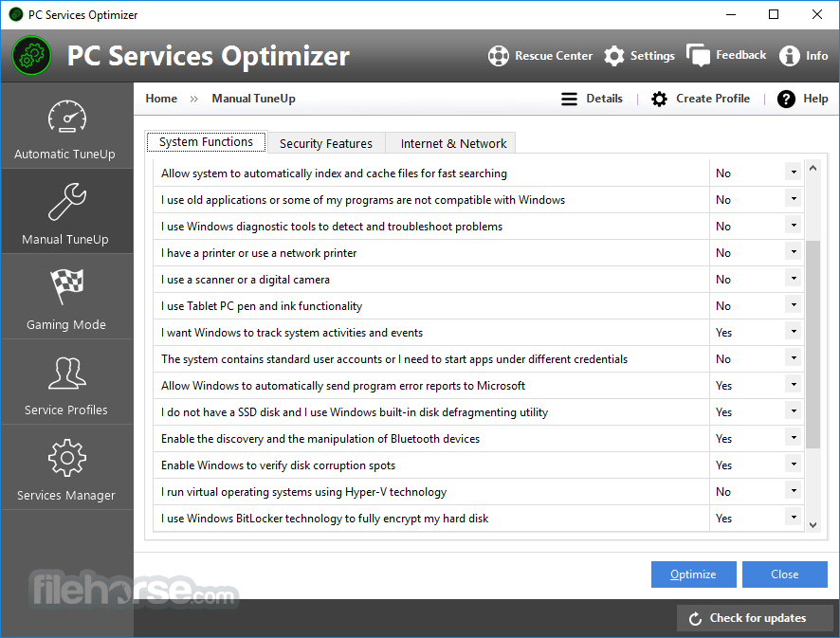Maximize the PC Services Optimizer window
The width and height of the screenshot is (840, 638).
coord(774,14)
